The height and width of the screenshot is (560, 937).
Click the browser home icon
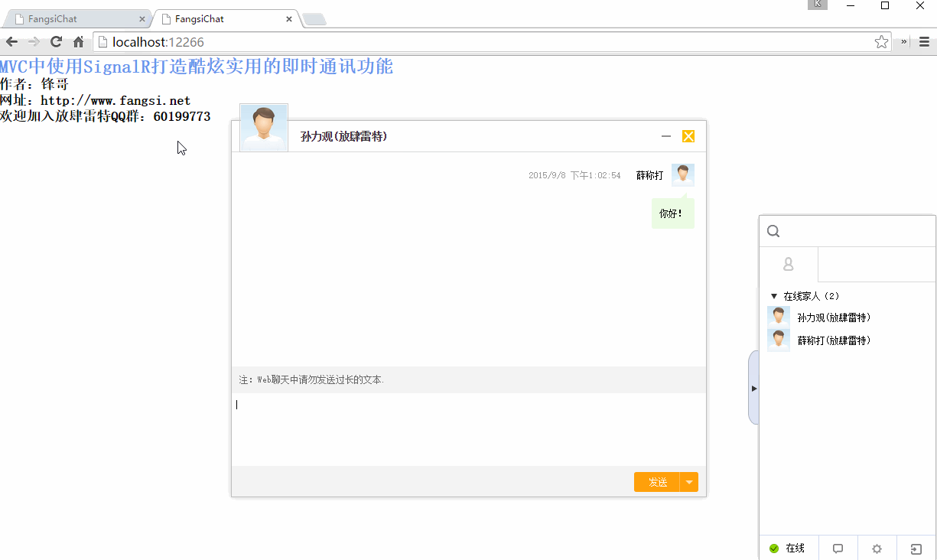click(x=77, y=42)
